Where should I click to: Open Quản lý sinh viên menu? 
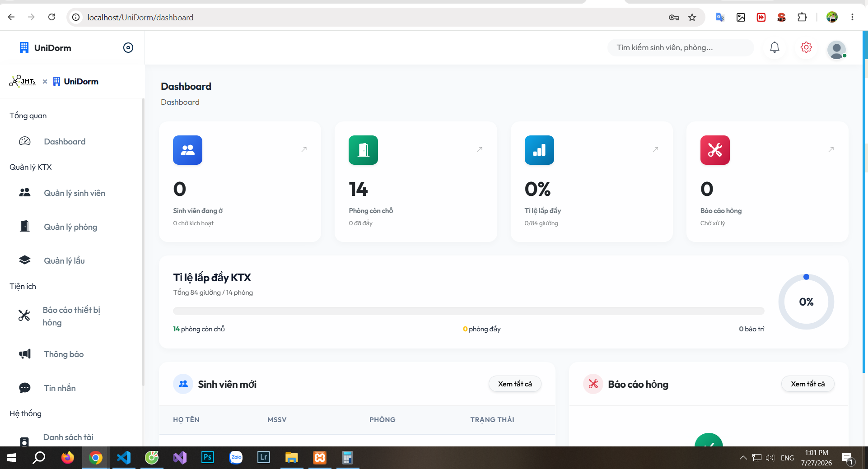tap(75, 193)
